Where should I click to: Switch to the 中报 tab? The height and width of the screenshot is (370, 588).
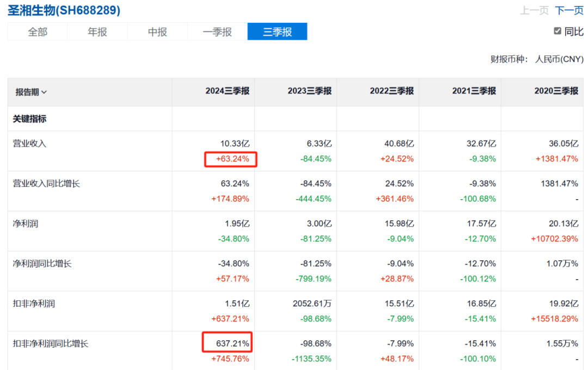[x=157, y=32]
